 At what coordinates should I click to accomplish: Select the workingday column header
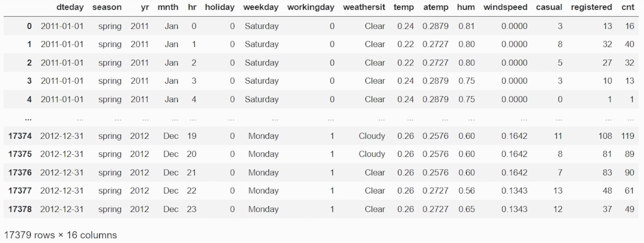pos(311,7)
